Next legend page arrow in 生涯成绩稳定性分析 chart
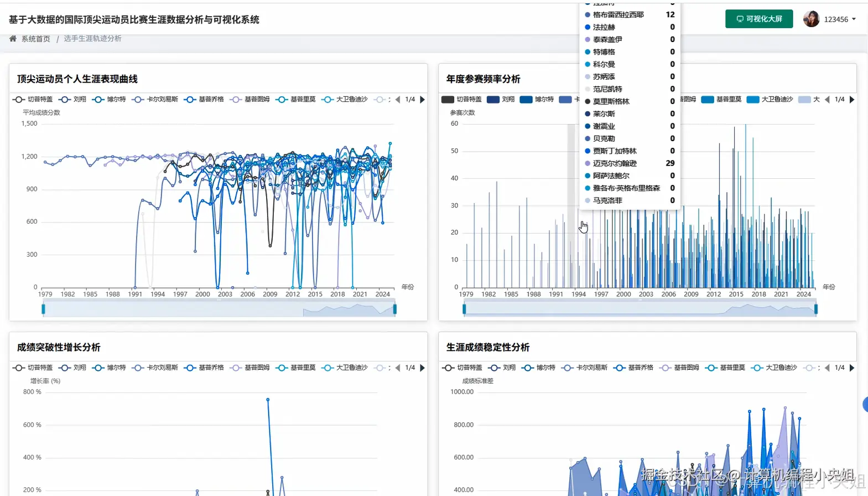868x496 pixels. tap(852, 368)
